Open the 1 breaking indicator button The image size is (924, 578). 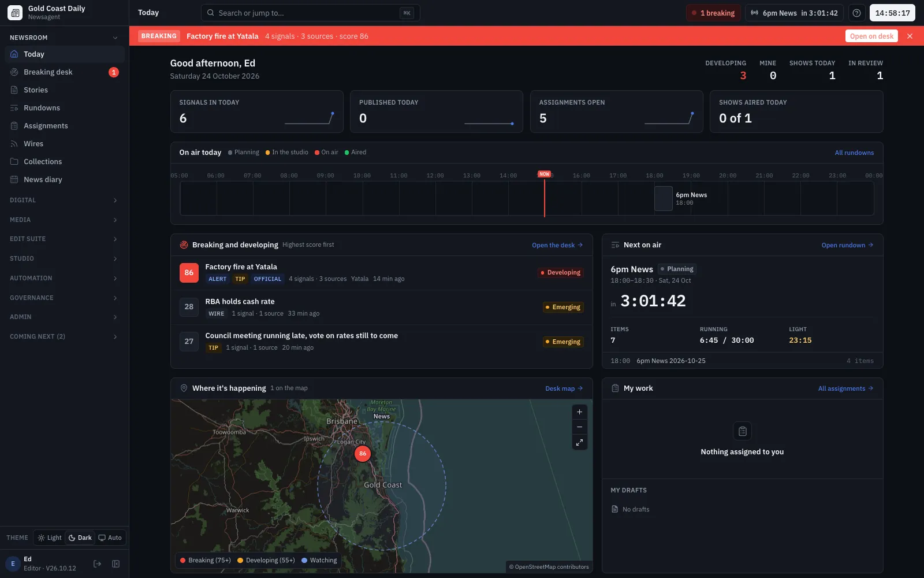[713, 13]
